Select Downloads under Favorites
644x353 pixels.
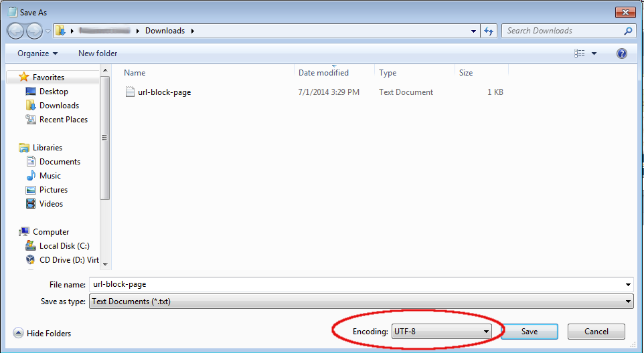[59, 106]
